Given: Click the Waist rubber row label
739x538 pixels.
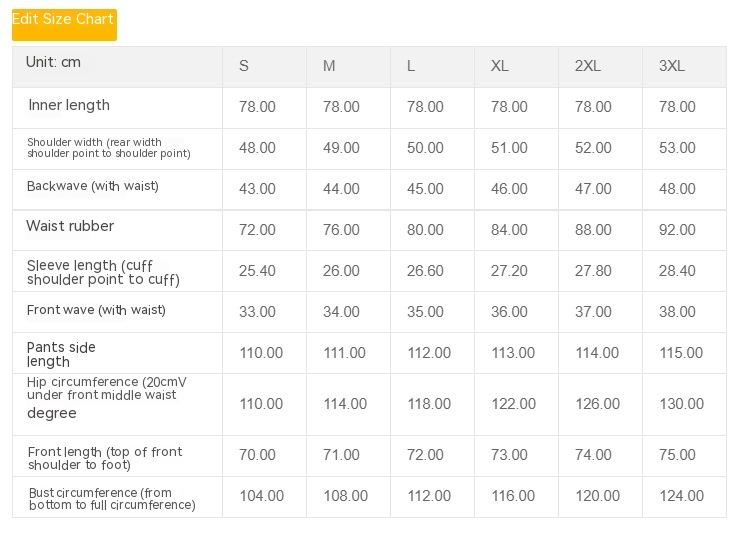Looking at the screenshot, I should click(x=70, y=226).
